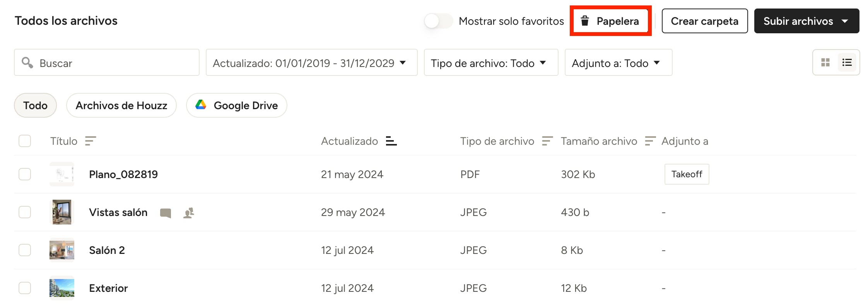Sort by Tamaño archivo icon
This screenshot has height=305, width=868.
(x=650, y=141)
